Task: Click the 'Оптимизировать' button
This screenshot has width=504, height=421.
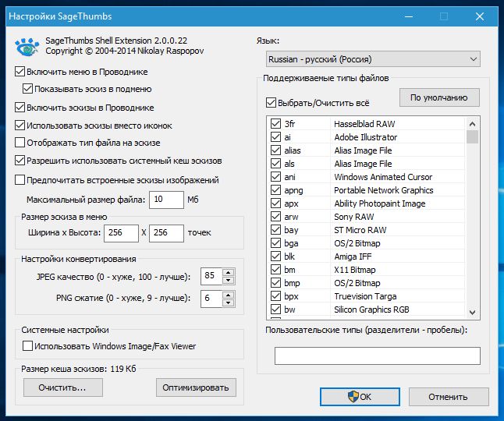Action: coord(196,387)
